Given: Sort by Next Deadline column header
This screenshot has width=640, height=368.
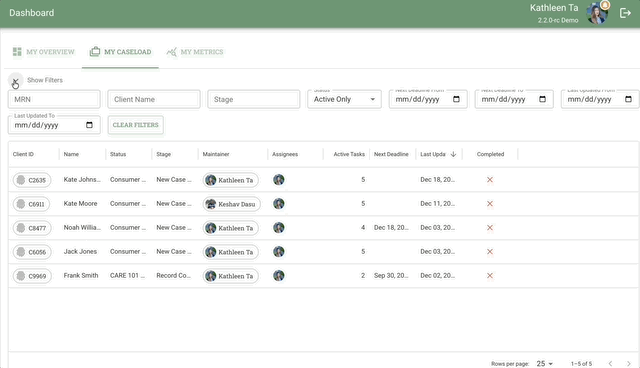Looking at the screenshot, I should [391, 154].
